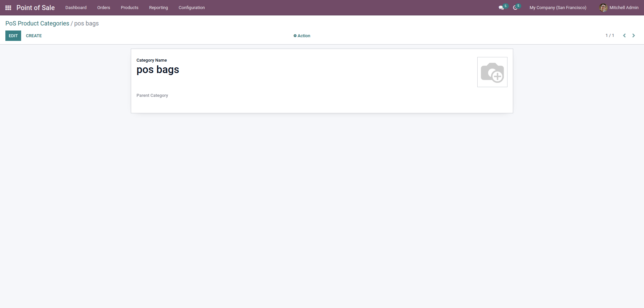Go to next record arrow
Viewport: 644px width, 308px height.
click(634, 36)
